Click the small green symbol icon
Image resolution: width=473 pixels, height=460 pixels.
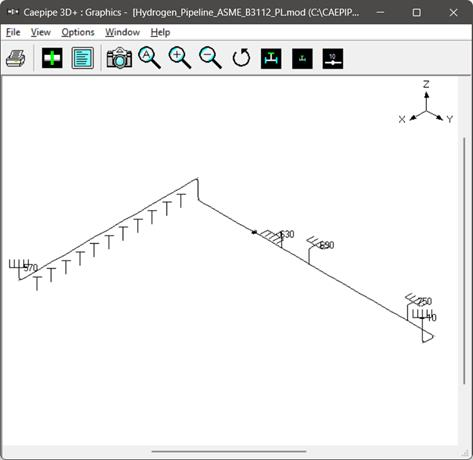tap(302, 59)
